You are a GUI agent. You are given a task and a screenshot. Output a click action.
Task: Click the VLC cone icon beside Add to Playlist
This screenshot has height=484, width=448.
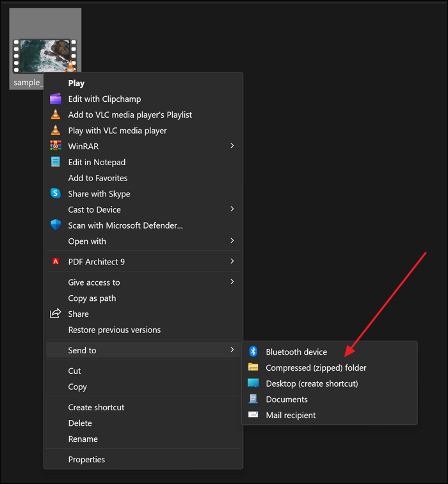[x=56, y=115]
